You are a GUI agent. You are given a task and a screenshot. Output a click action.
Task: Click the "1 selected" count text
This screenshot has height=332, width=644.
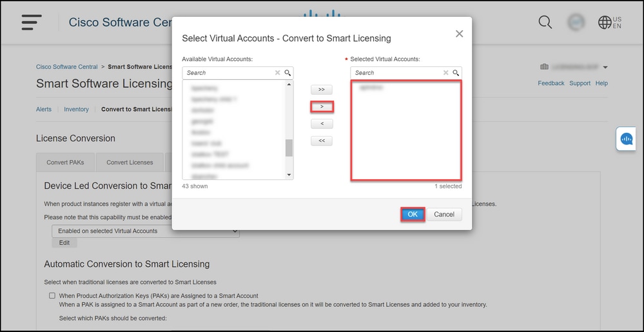point(448,186)
